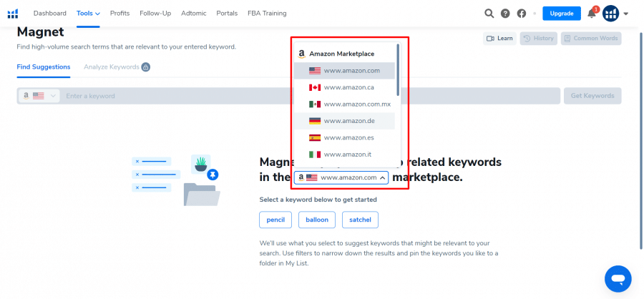Choose the satchel sample keyword
Screen dimensions: 644x299
coord(360,220)
